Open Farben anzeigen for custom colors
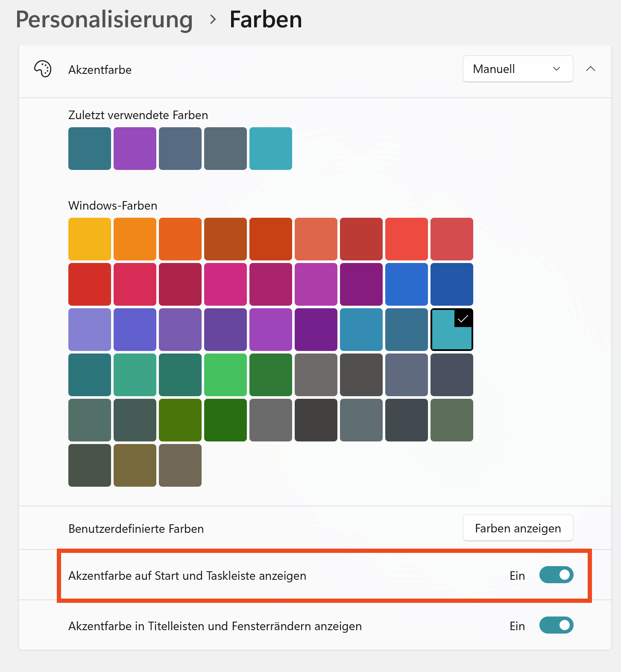 (517, 528)
